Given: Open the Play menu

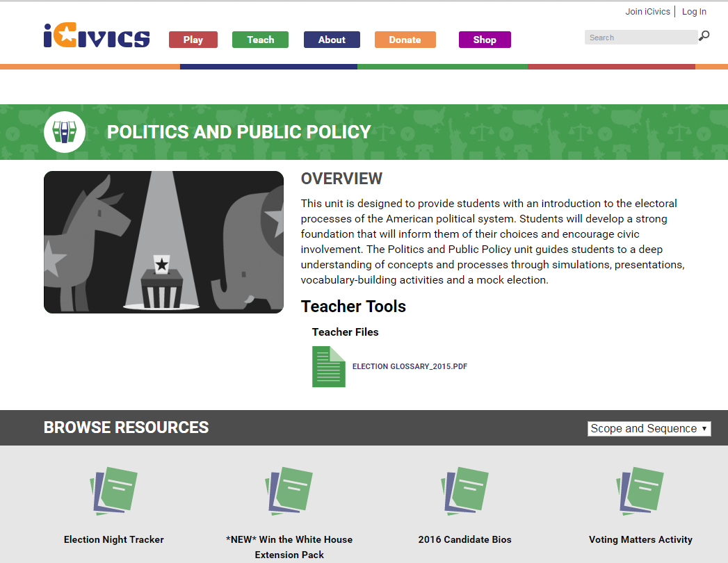Looking at the screenshot, I should (193, 40).
